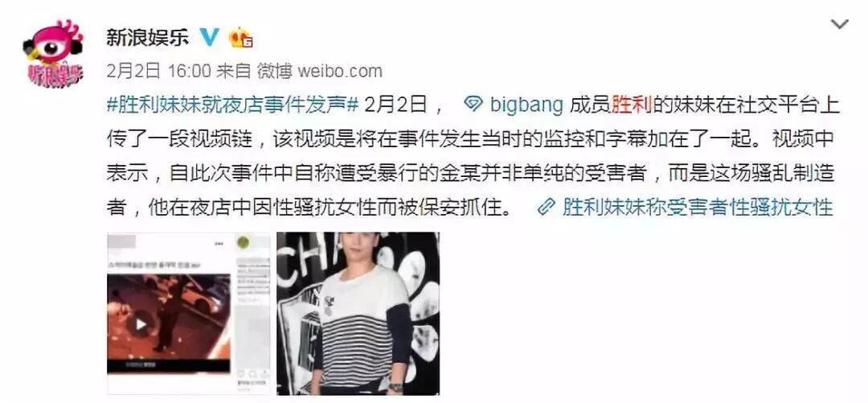Click the small round avatar in the video thumbnail
The image size is (868, 403).
[x=243, y=242]
